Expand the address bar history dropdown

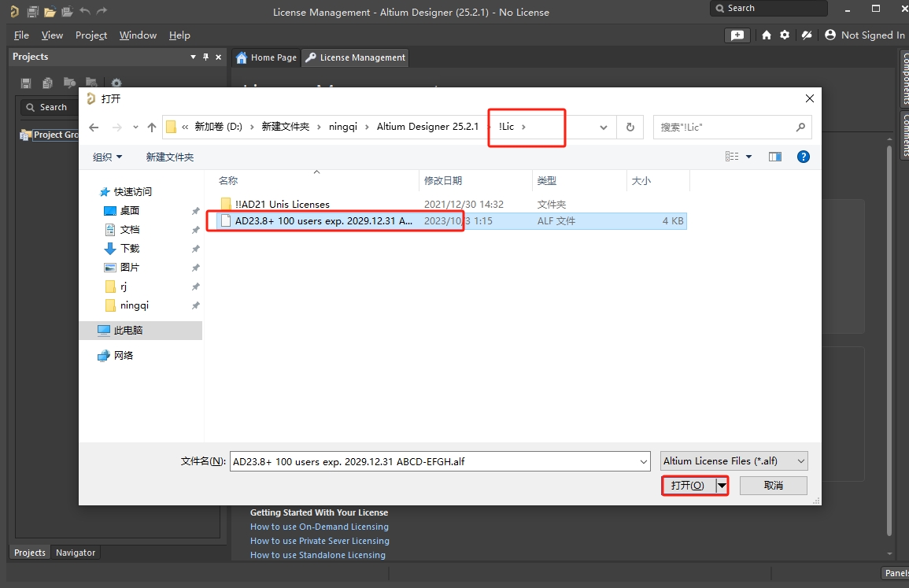click(x=604, y=128)
